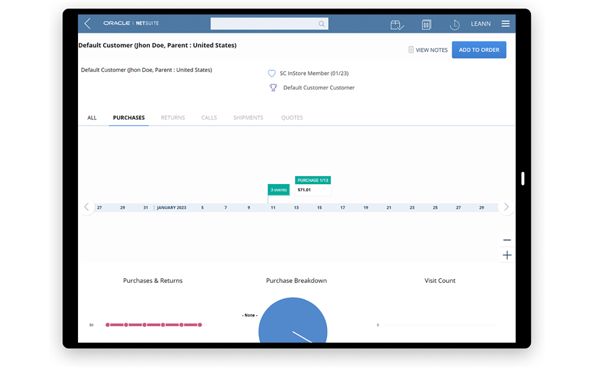
Task: Move timeline to earlier dates with left arrow
Action: (x=87, y=207)
